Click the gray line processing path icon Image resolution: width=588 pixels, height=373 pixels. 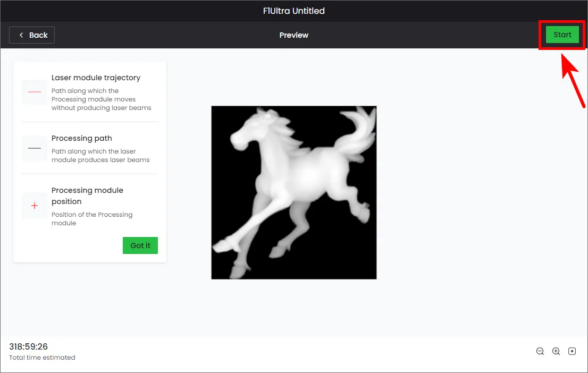pyautogui.click(x=35, y=148)
